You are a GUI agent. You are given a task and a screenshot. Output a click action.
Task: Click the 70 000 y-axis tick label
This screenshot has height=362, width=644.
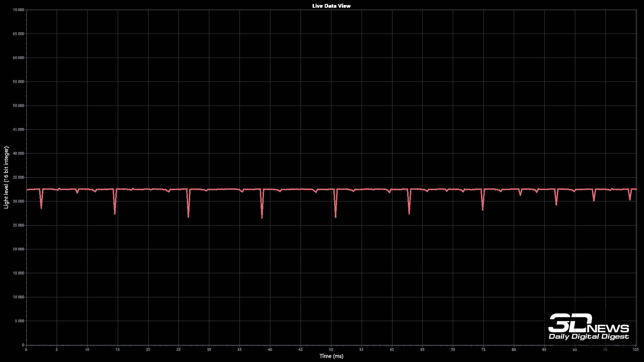[x=18, y=10]
